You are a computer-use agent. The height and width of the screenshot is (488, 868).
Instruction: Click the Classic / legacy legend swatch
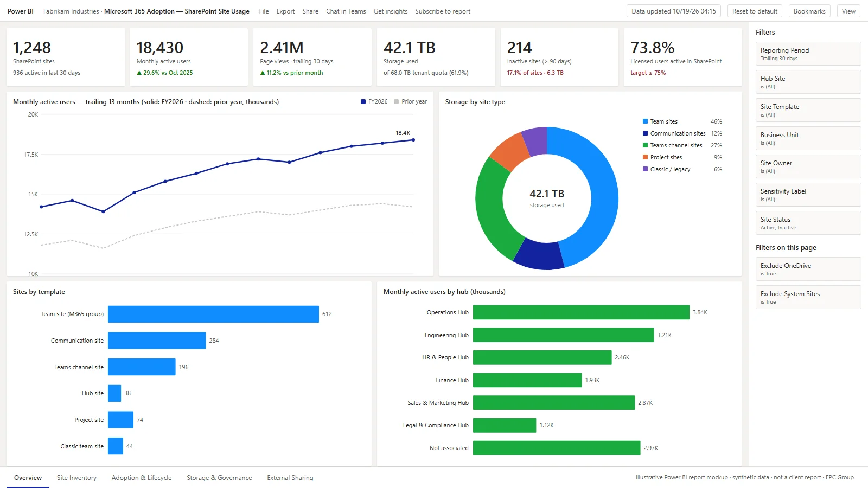coord(645,169)
